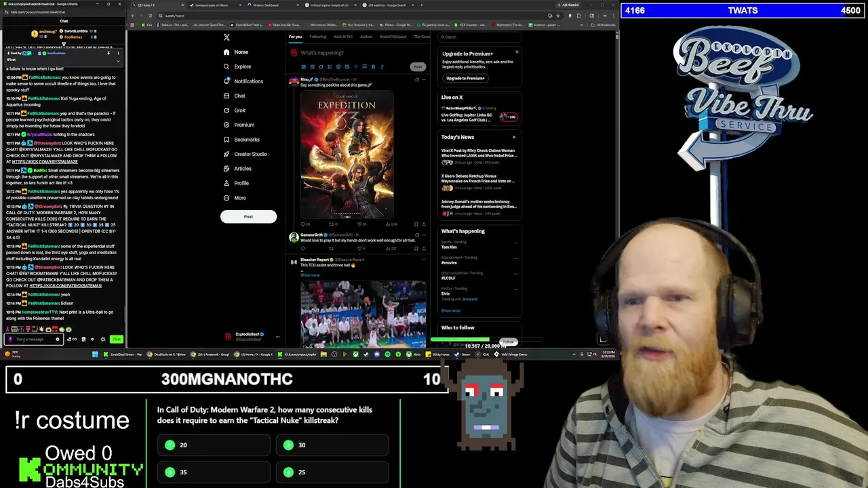Add media image icon in composer

point(303,67)
